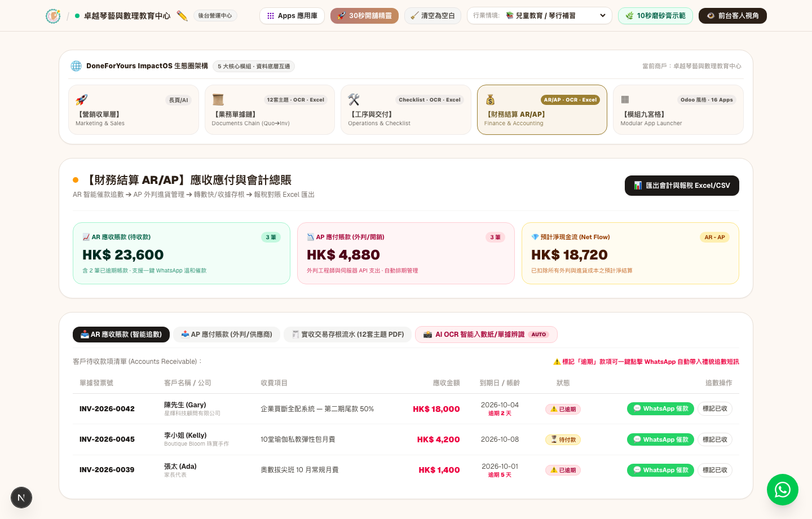Open the AI OCR 智能入數紙 tab
This screenshot has height=519, width=812.
coord(486,335)
